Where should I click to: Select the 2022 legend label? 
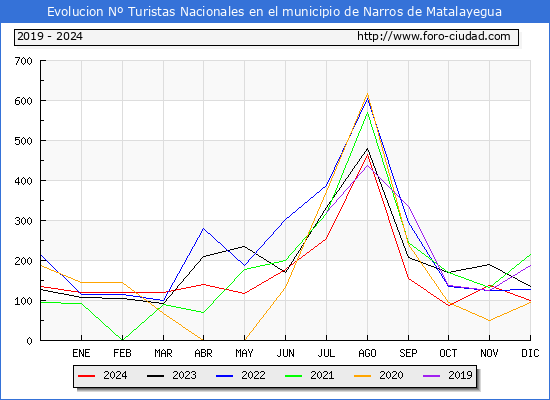point(253,375)
